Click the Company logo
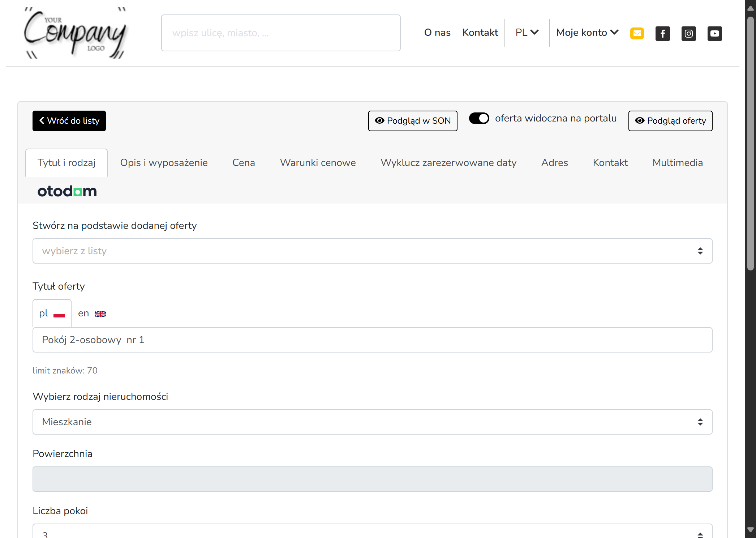 [75, 33]
